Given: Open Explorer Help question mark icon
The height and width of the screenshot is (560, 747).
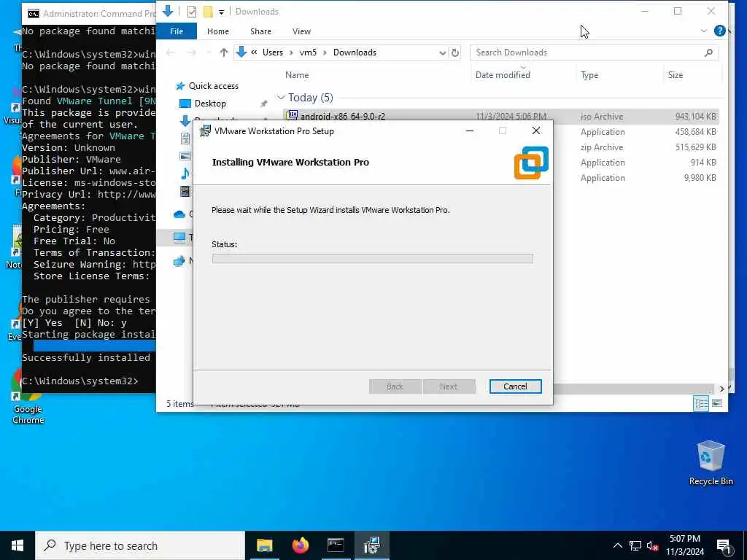Looking at the screenshot, I should click(719, 31).
